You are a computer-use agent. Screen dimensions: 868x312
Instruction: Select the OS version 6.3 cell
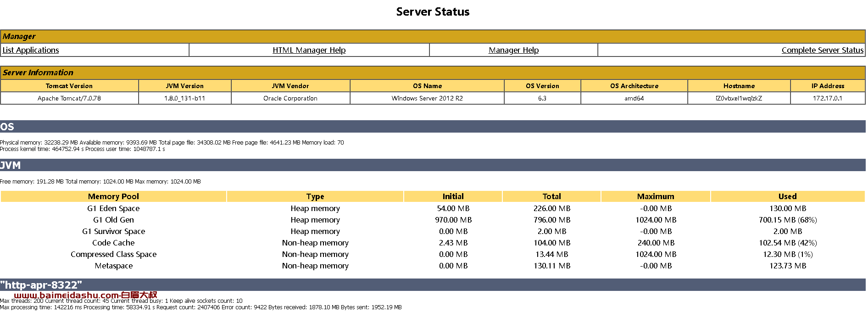coord(542,98)
